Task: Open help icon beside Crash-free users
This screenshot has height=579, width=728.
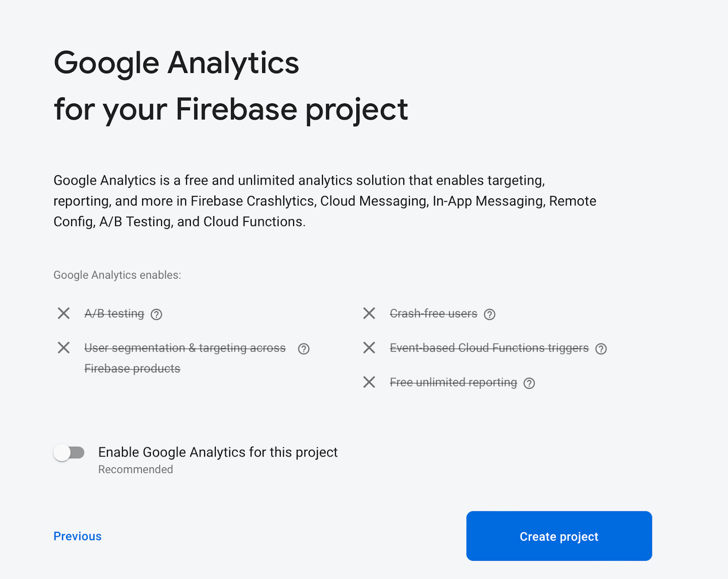Action: point(490,314)
